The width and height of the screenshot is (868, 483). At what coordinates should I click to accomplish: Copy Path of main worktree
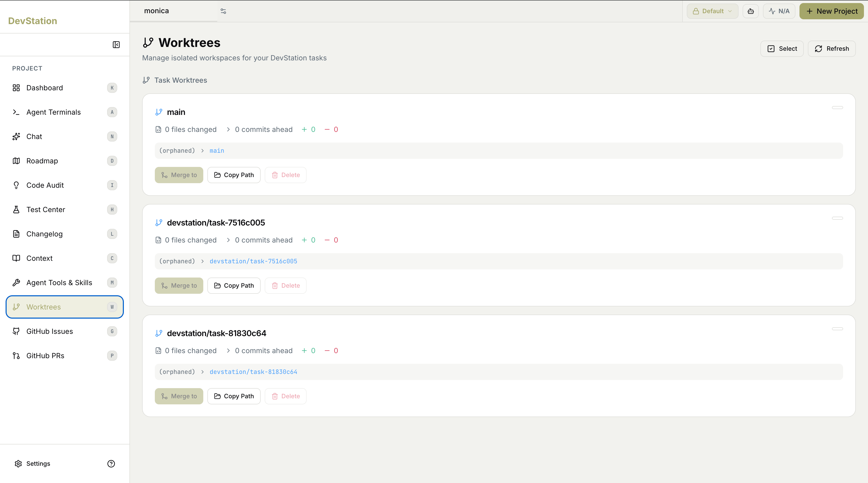[234, 175]
